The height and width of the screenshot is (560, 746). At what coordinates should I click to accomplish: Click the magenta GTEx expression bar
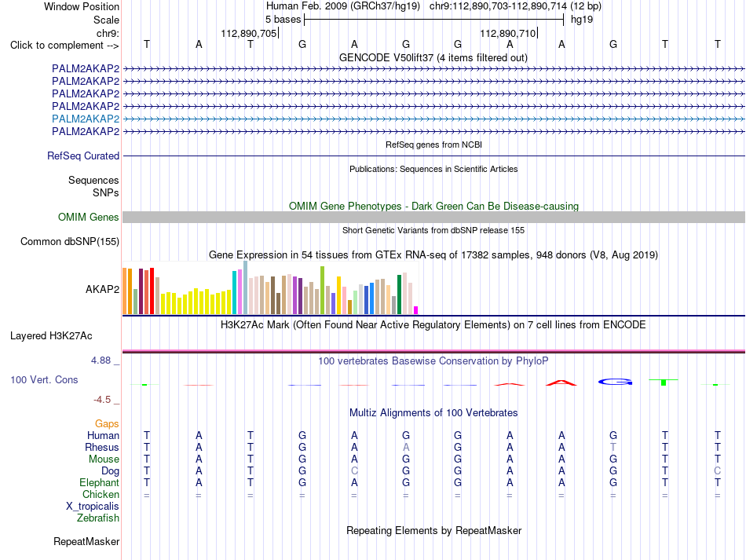(416, 310)
